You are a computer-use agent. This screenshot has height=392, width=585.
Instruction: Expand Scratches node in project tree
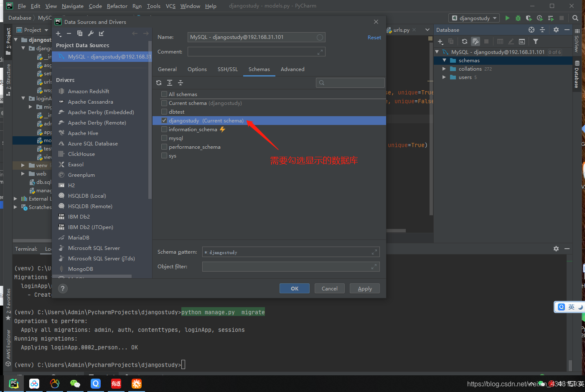tap(15, 207)
